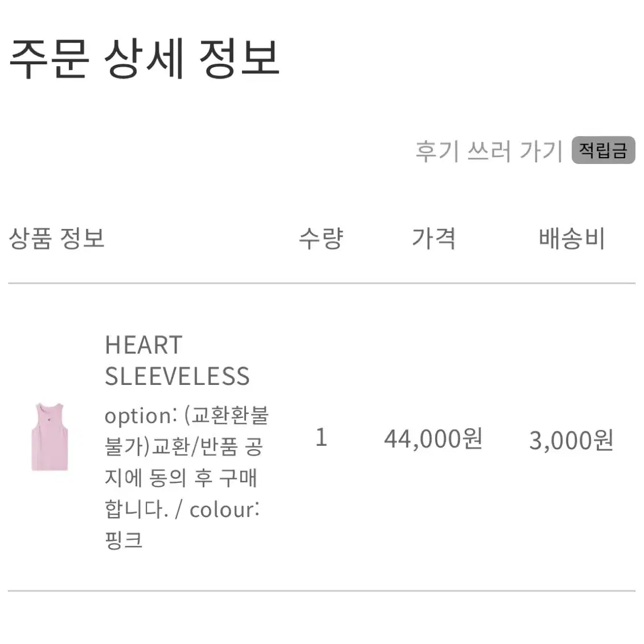Select the 가격 column header
644x644 pixels.
[434, 238]
